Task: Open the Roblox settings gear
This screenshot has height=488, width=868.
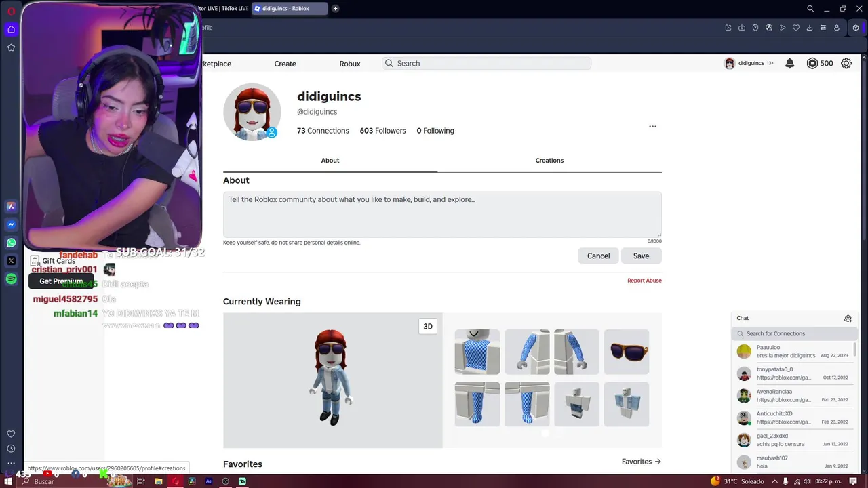Action: [x=846, y=63]
